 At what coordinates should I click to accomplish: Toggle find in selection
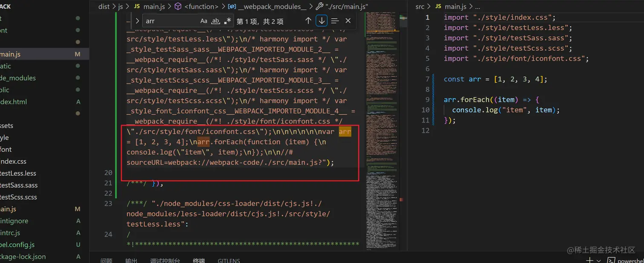335,20
